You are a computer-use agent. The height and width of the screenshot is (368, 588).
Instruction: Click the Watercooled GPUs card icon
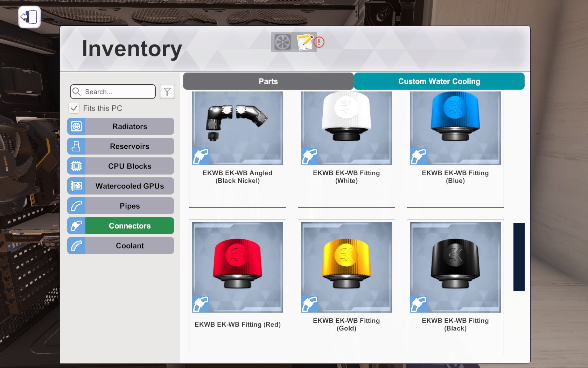pyautogui.click(x=76, y=186)
